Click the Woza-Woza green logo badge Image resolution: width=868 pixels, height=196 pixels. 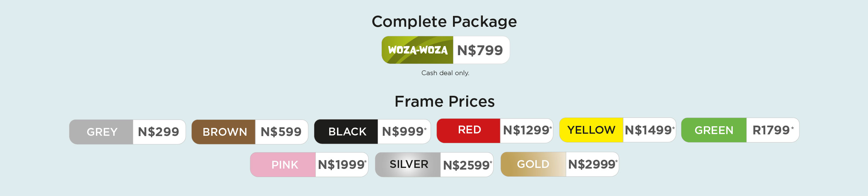pos(417,50)
